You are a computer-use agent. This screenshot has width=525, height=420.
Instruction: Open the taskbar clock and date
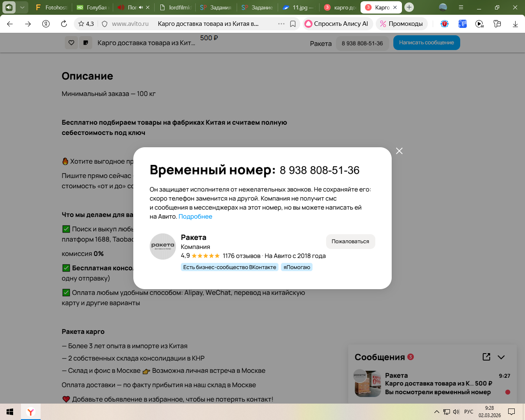pyautogui.click(x=489, y=412)
